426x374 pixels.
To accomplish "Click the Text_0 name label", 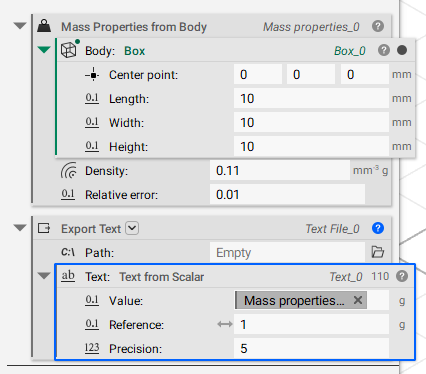I will click(346, 277).
